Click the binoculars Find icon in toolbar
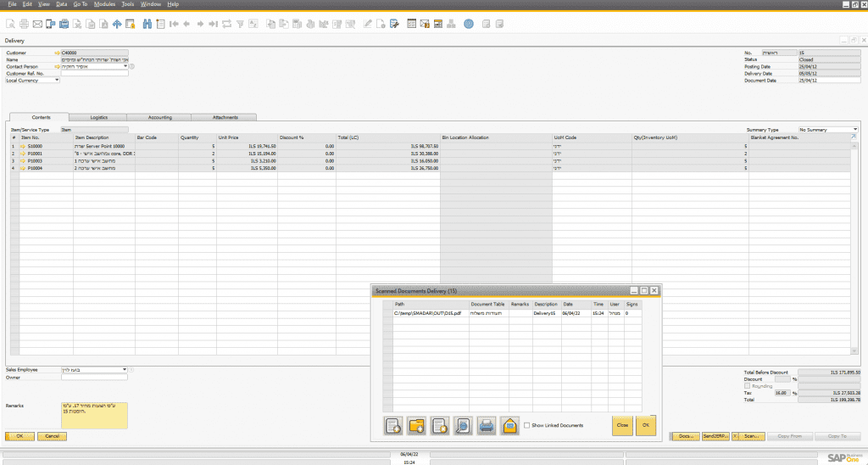 147,24
